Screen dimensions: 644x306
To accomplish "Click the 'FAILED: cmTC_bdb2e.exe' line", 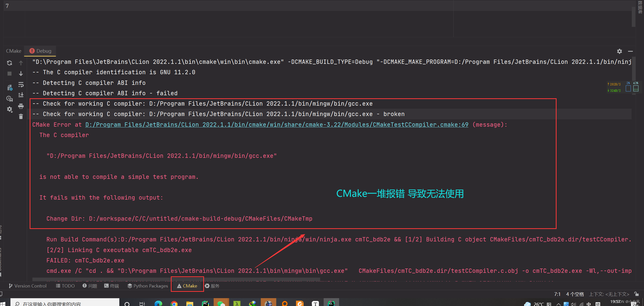I will [x=85, y=260].
